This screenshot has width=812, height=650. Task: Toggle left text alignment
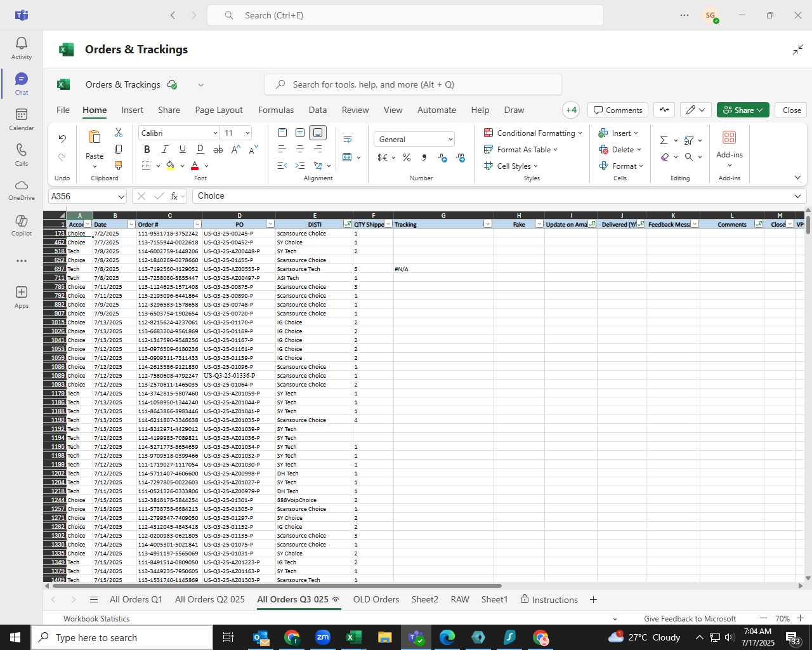pos(282,149)
